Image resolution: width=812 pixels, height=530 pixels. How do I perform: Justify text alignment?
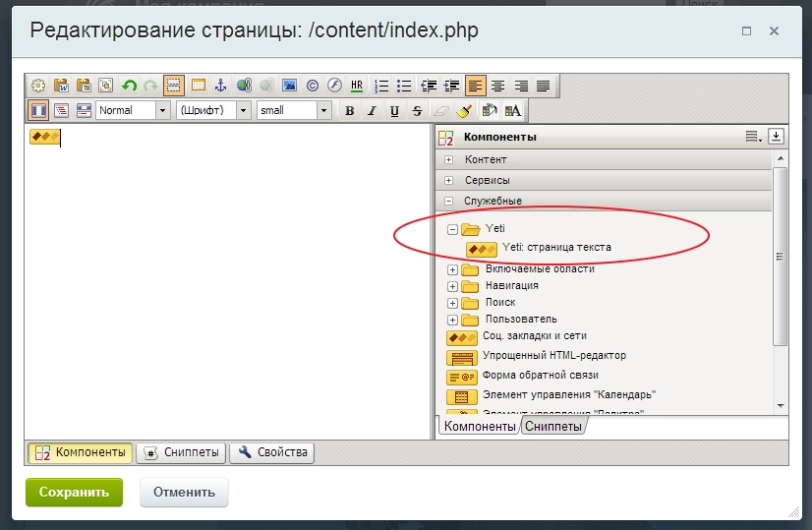[543, 86]
